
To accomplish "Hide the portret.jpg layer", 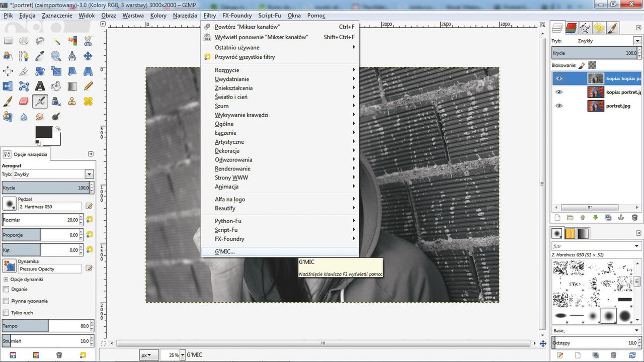I will click(559, 106).
